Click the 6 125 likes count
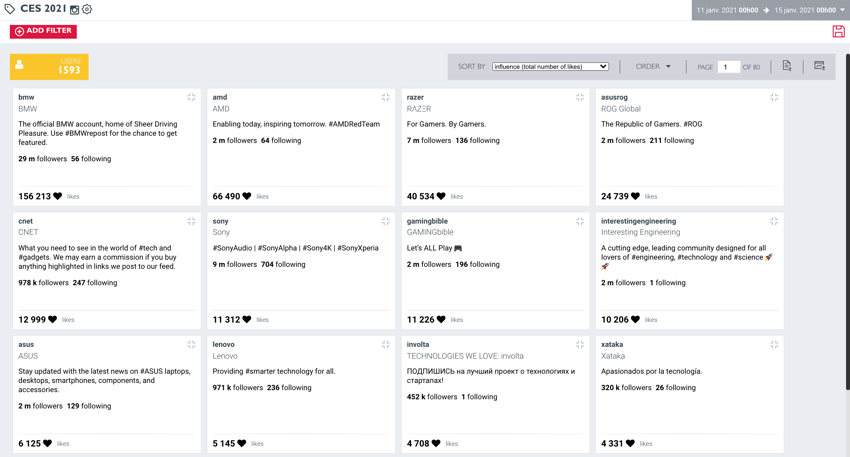 pyautogui.click(x=29, y=443)
